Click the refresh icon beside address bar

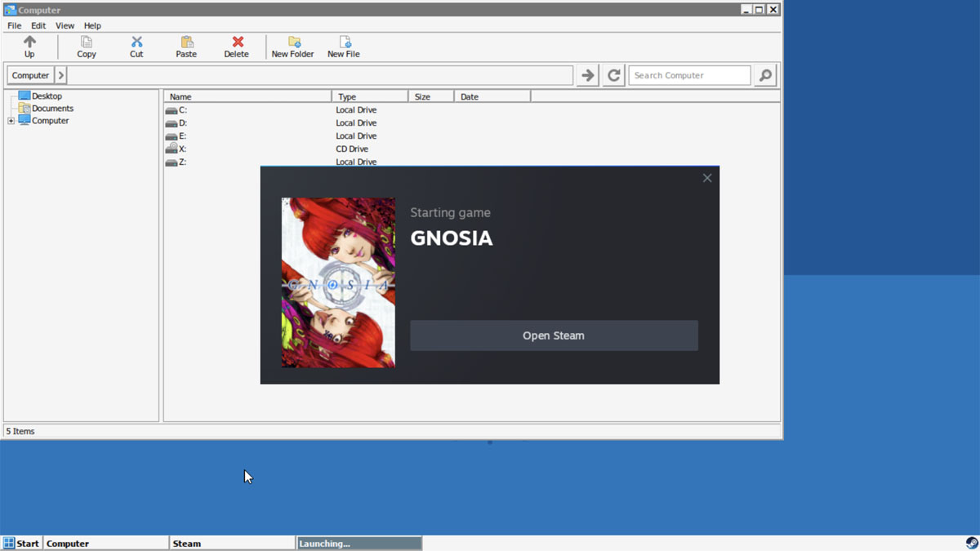(614, 75)
